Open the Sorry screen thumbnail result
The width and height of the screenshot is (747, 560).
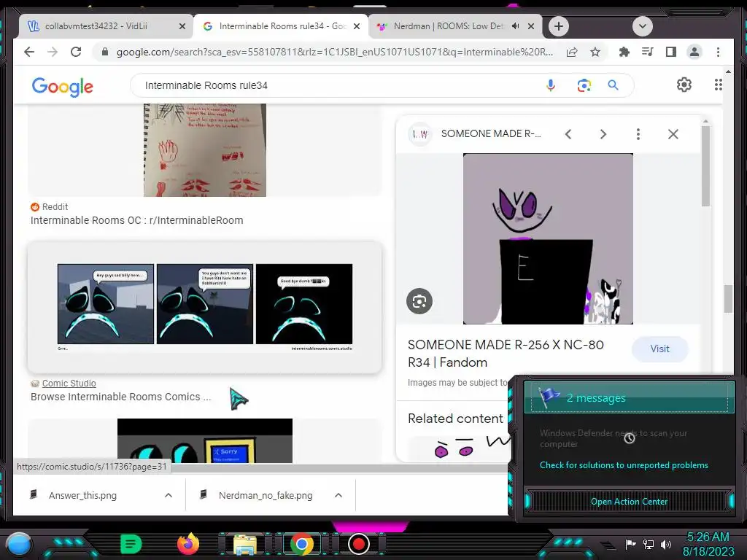pos(205,441)
